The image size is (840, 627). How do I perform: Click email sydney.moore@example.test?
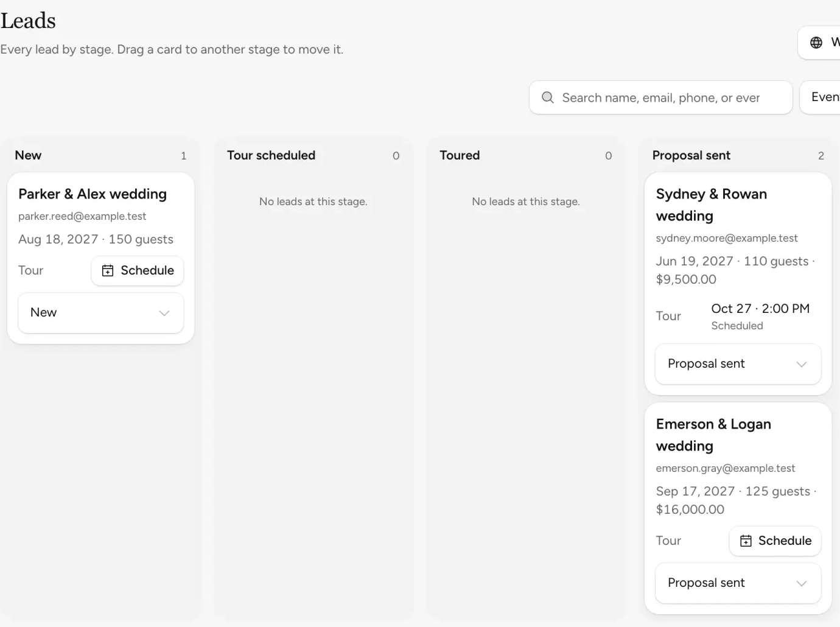(x=727, y=239)
